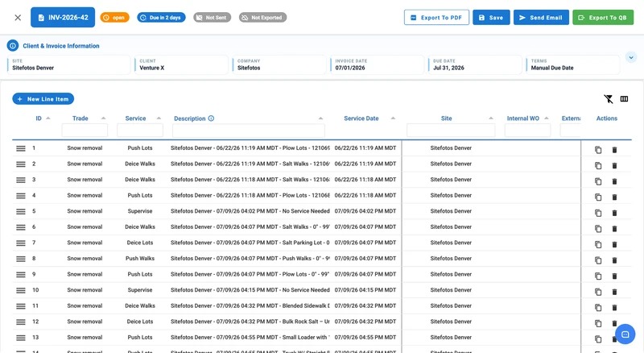Click the Client & Invoice Information info icon
644x353 pixels.
click(x=13, y=46)
